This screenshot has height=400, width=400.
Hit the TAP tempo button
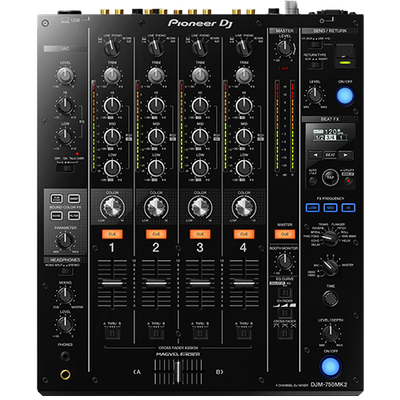(x=330, y=177)
